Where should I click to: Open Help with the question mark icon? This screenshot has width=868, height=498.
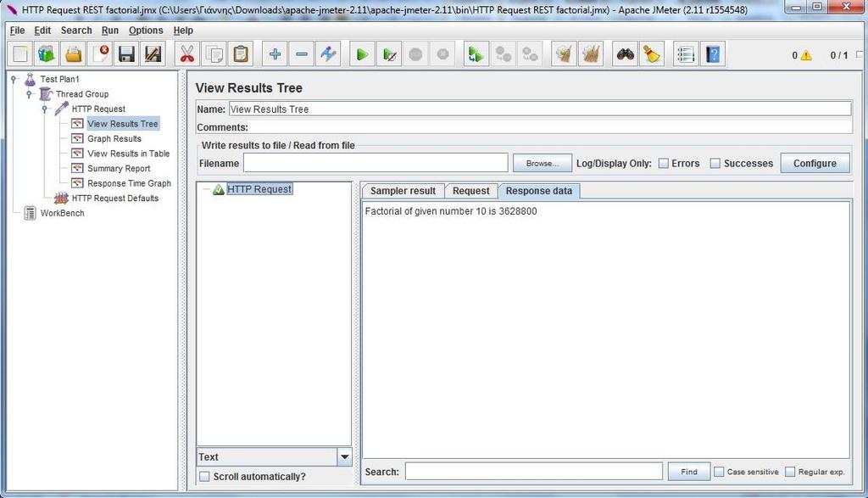712,54
